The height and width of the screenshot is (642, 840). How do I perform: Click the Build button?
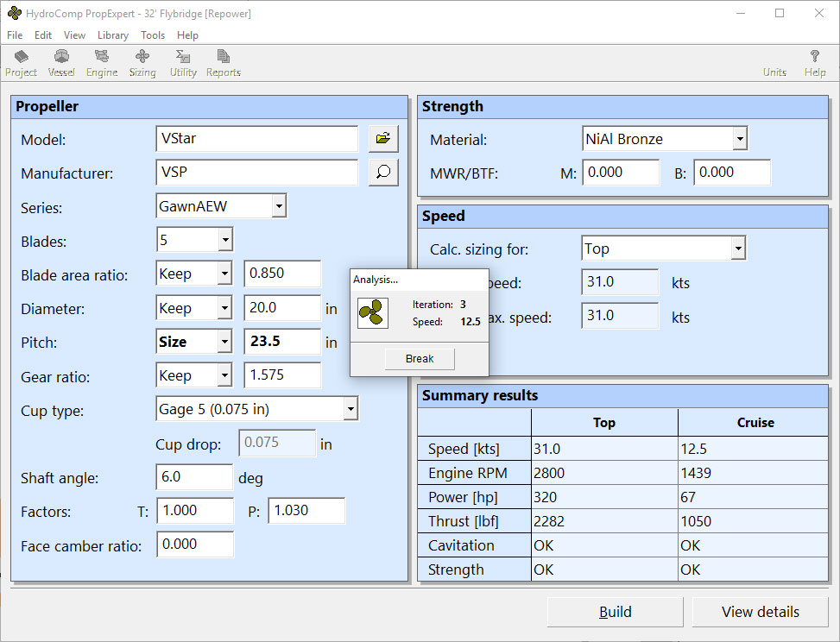(615, 612)
